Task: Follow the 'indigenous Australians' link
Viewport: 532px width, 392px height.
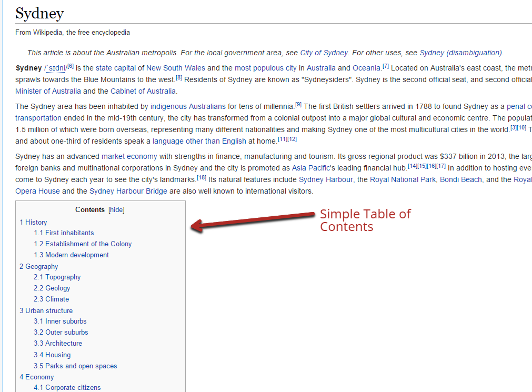Action: click(188, 106)
